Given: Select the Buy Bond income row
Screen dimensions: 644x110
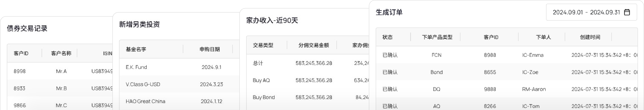Looking at the screenshot, I should click(263, 97).
